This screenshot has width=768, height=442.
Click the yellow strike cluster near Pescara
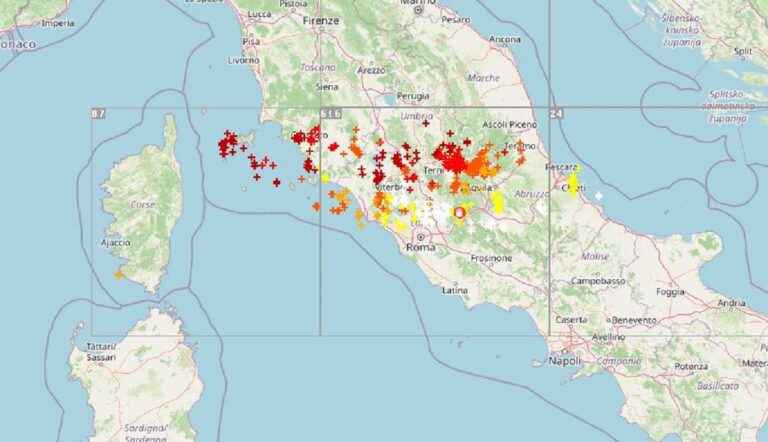pyautogui.click(x=573, y=182)
